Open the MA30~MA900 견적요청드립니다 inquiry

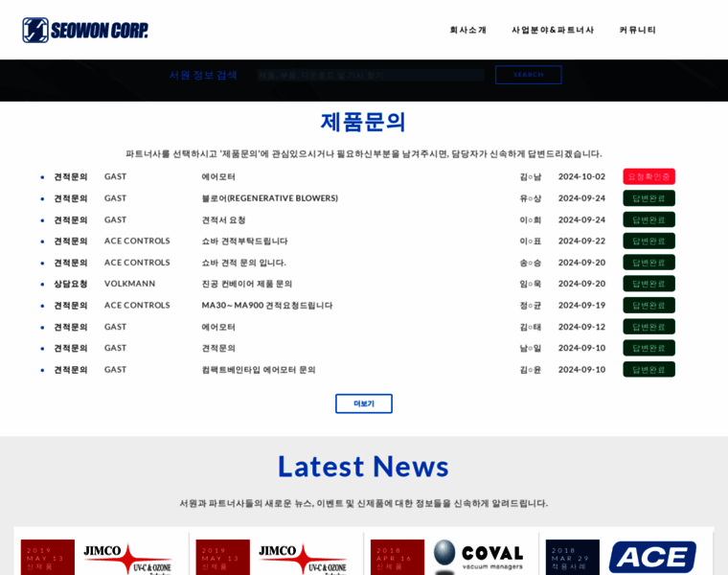pyautogui.click(x=267, y=305)
